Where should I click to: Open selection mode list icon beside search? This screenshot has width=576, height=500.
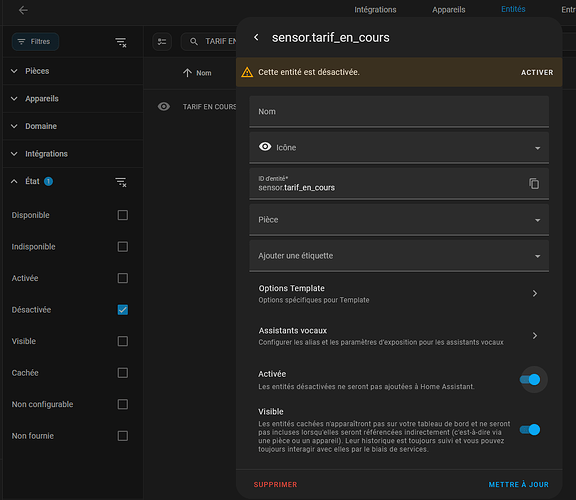[162, 42]
